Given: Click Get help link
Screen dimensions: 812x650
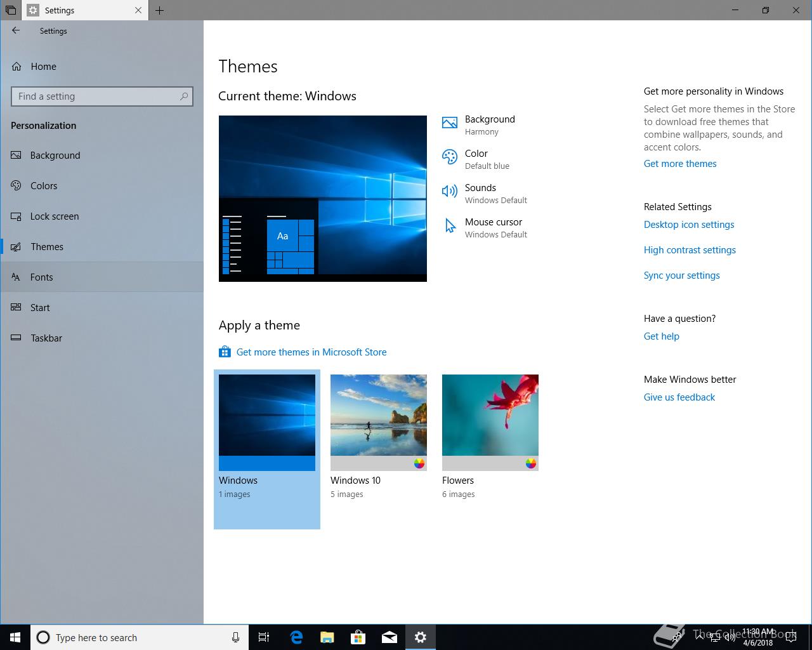Looking at the screenshot, I should (x=662, y=336).
